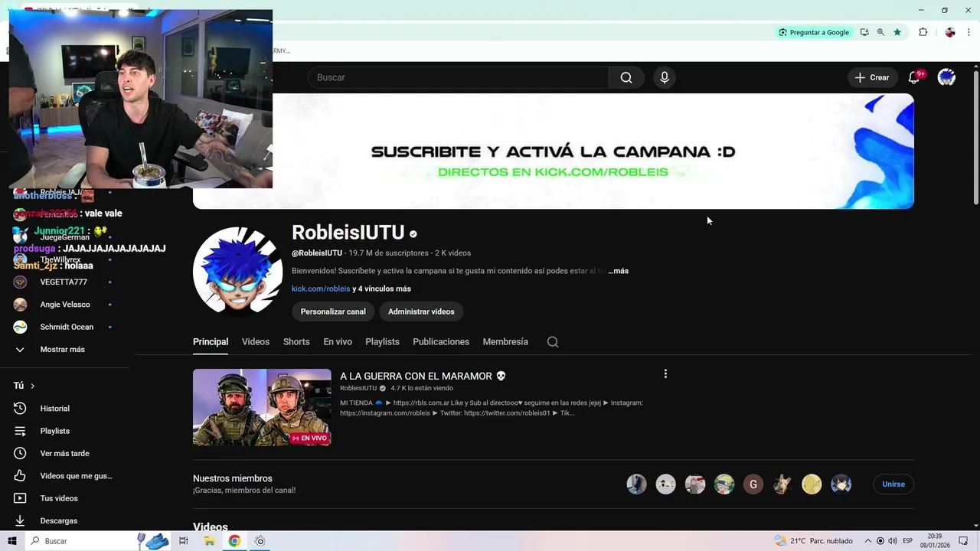Switch to the Publicaciones tab

click(x=441, y=342)
